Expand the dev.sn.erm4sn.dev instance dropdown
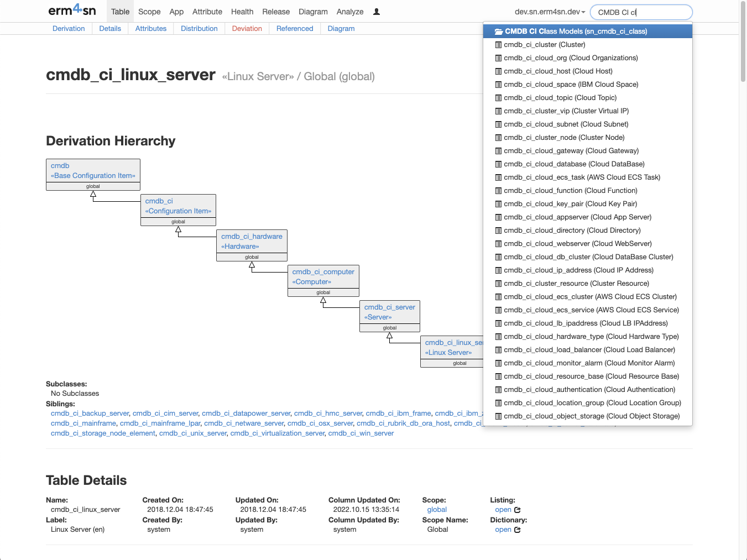The height and width of the screenshot is (560, 747). click(550, 12)
